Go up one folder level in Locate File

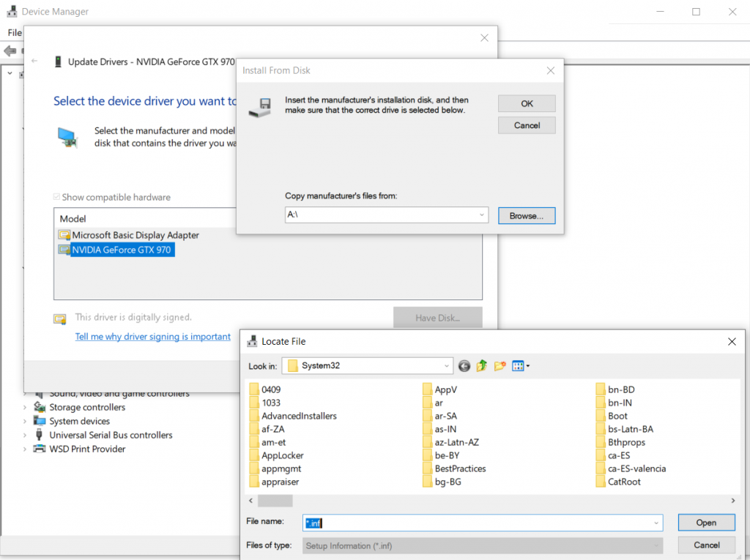point(482,366)
